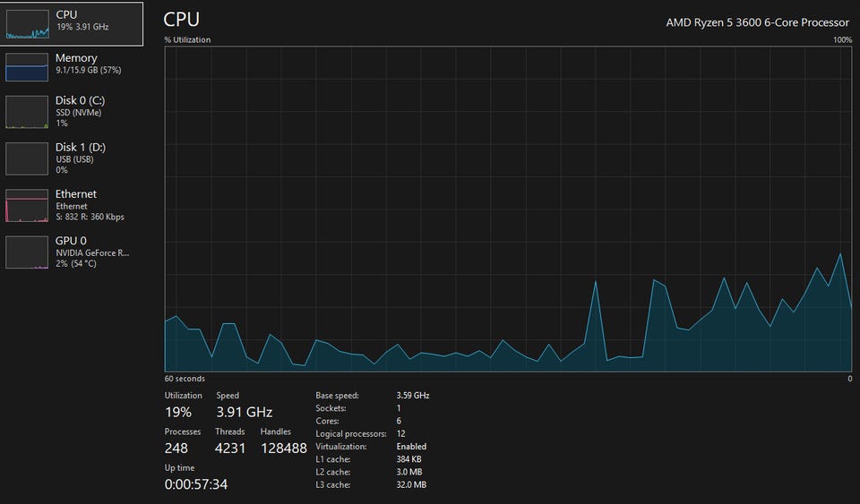Click the 'Up time' label

tap(179, 468)
